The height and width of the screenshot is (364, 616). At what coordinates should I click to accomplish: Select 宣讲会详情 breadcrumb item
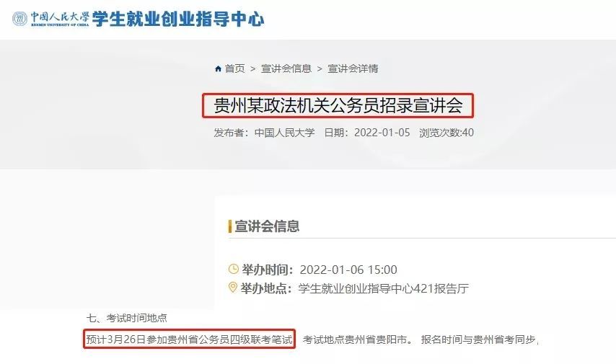pyautogui.click(x=353, y=68)
